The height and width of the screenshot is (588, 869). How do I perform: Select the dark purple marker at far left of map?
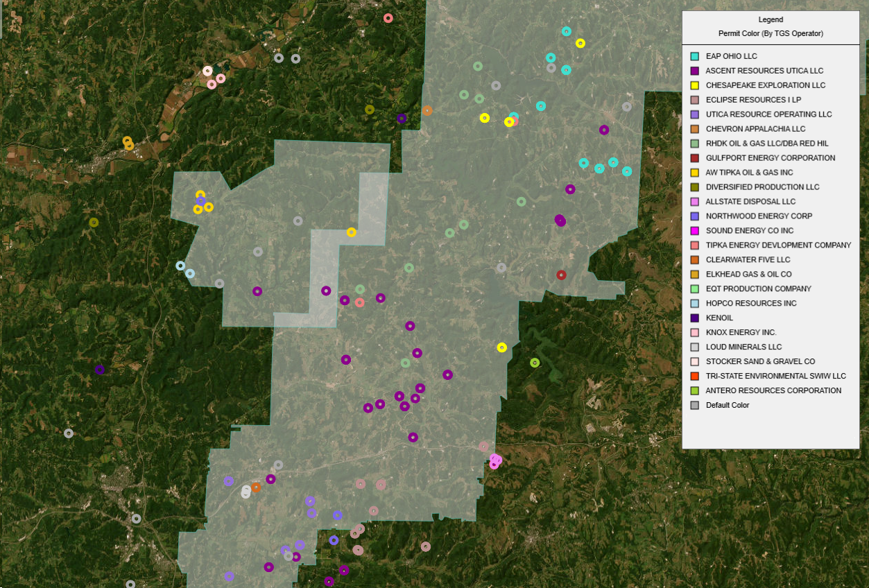100,370
